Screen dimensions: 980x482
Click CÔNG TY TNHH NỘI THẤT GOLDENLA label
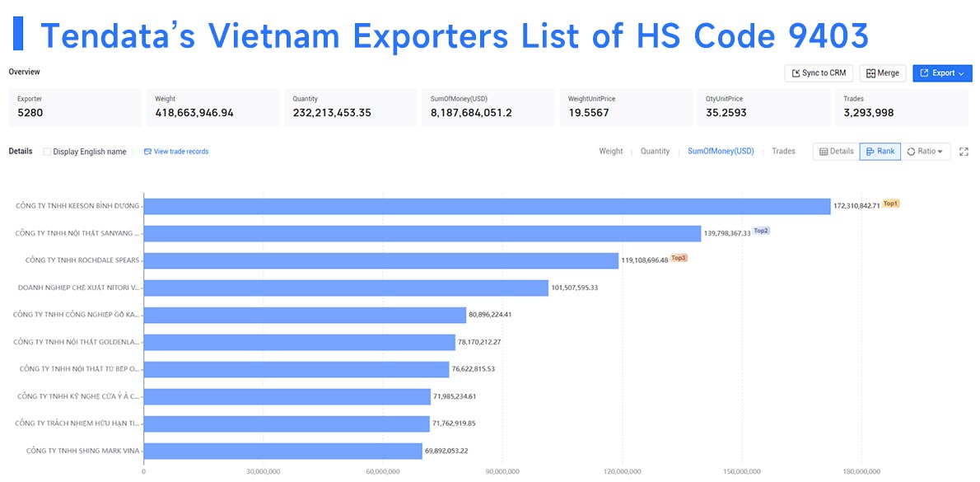pyautogui.click(x=77, y=342)
